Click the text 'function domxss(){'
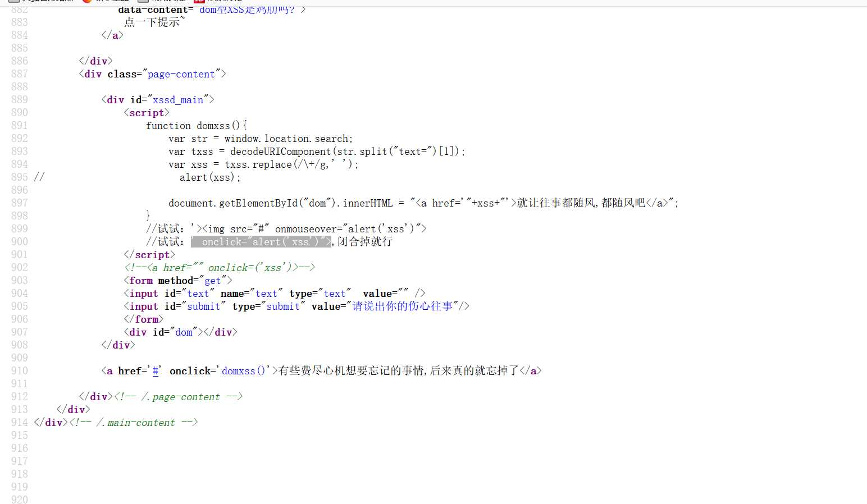 click(197, 126)
